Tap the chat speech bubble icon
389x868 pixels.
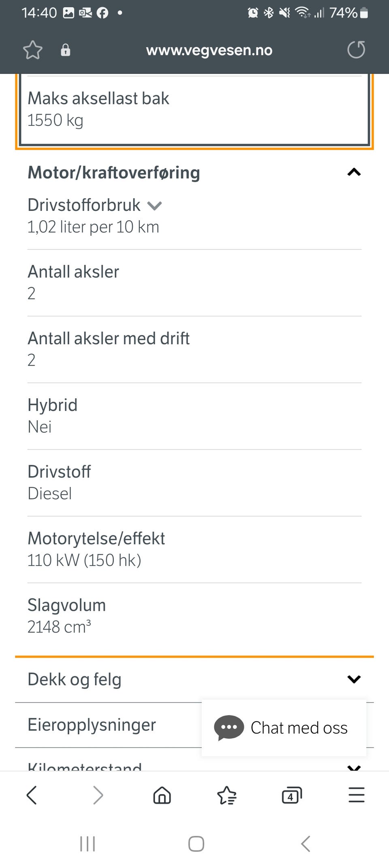[x=229, y=728]
